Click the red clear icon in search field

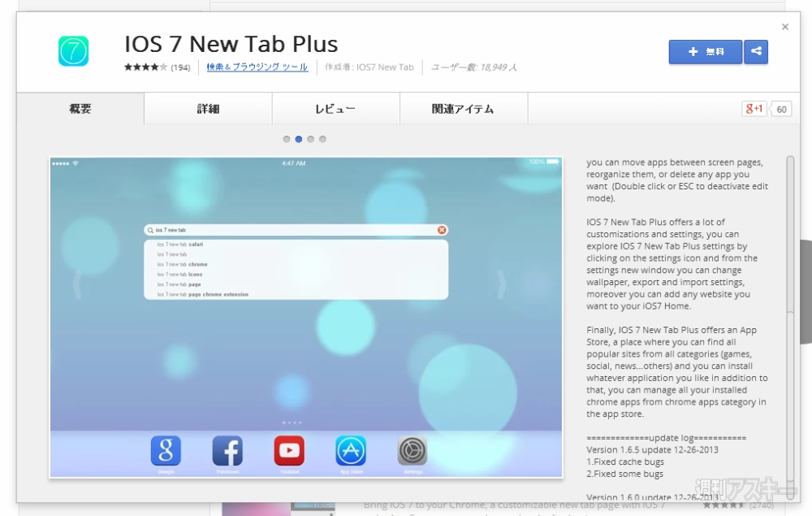point(442,230)
